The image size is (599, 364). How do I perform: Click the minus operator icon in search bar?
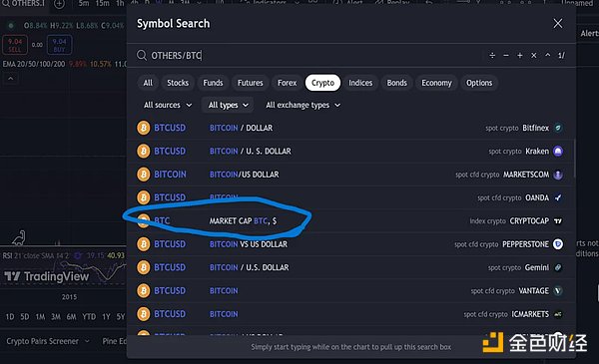click(x=506, y=56)
